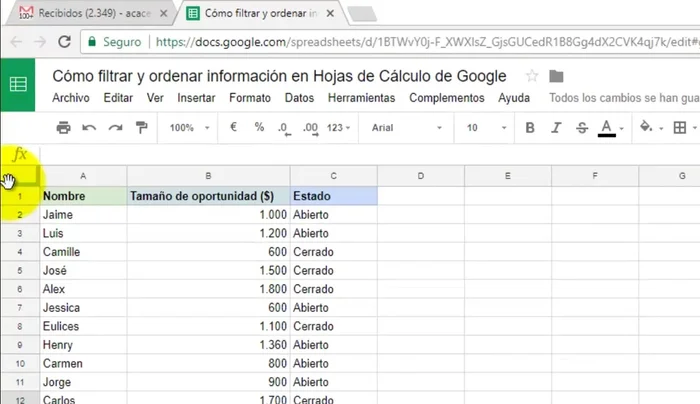Screen dimensions: 700x404
Task: Select Carmen's Abierto status cell
Action: click(333, 363)
